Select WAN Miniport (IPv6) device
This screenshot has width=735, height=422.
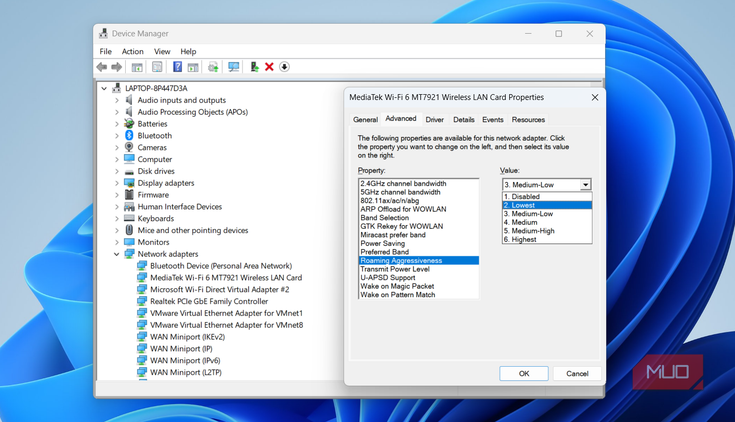185,360
